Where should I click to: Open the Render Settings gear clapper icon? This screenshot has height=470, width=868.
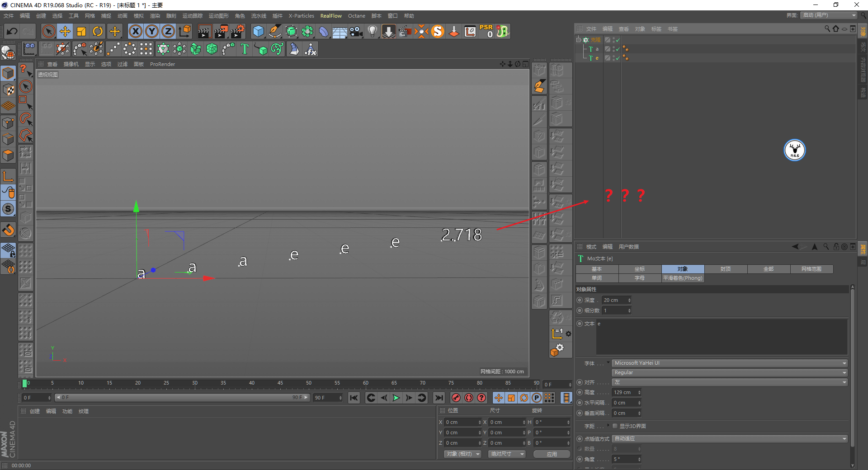tap(238, 31)
